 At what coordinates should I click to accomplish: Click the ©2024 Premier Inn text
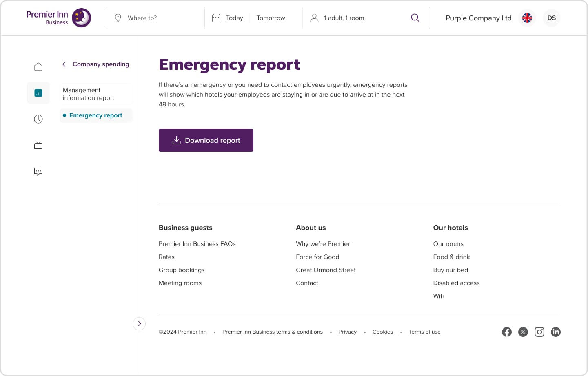tap(182, 332)
